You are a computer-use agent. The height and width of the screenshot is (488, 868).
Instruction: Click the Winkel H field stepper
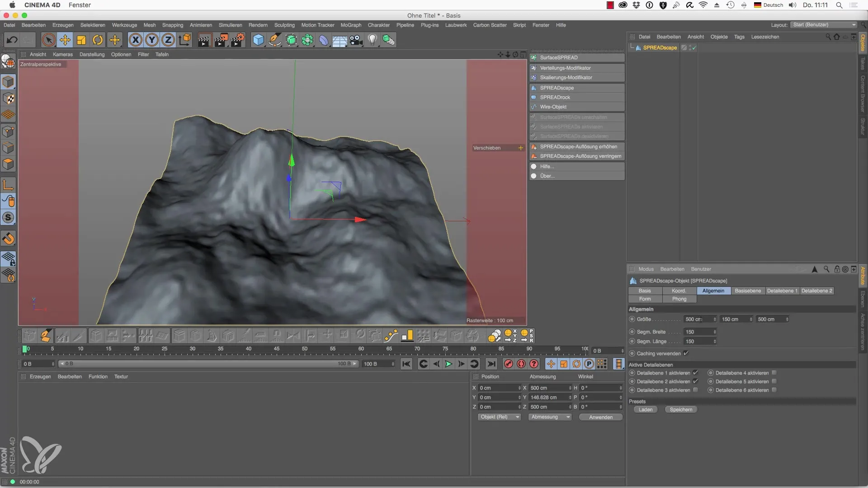pyautogui.click(x=620, y=388)
